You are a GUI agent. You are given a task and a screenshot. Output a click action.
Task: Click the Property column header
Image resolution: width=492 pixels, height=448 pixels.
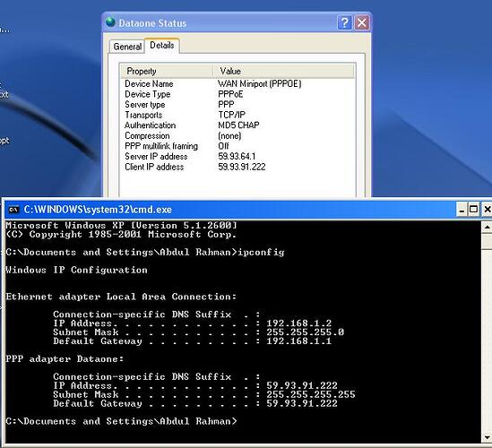(167, 71)
